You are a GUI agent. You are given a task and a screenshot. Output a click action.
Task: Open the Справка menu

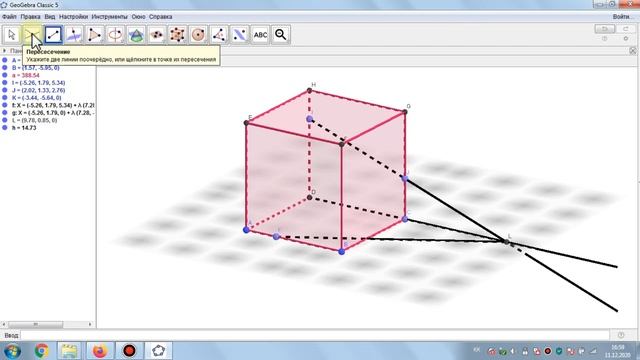[x=160, y=17]
